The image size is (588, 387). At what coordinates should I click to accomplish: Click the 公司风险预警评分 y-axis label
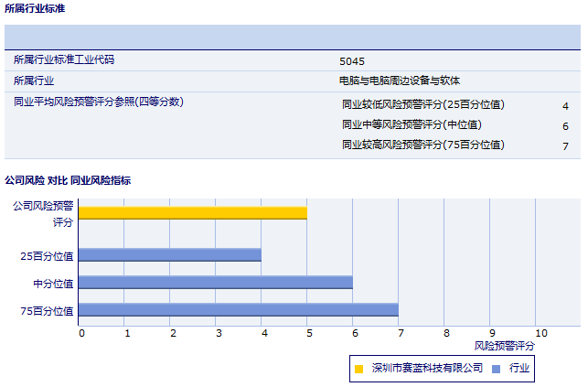(x=43, y=214)
